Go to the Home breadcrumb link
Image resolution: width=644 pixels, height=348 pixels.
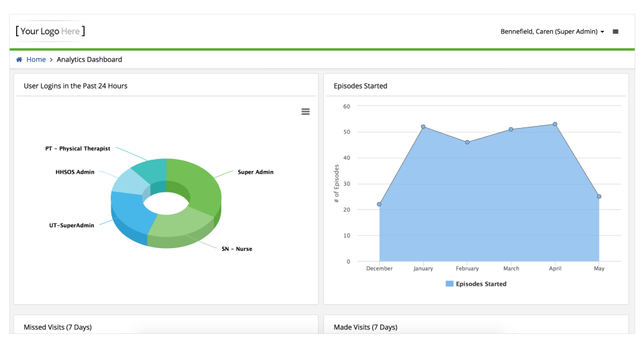point(36,60)
